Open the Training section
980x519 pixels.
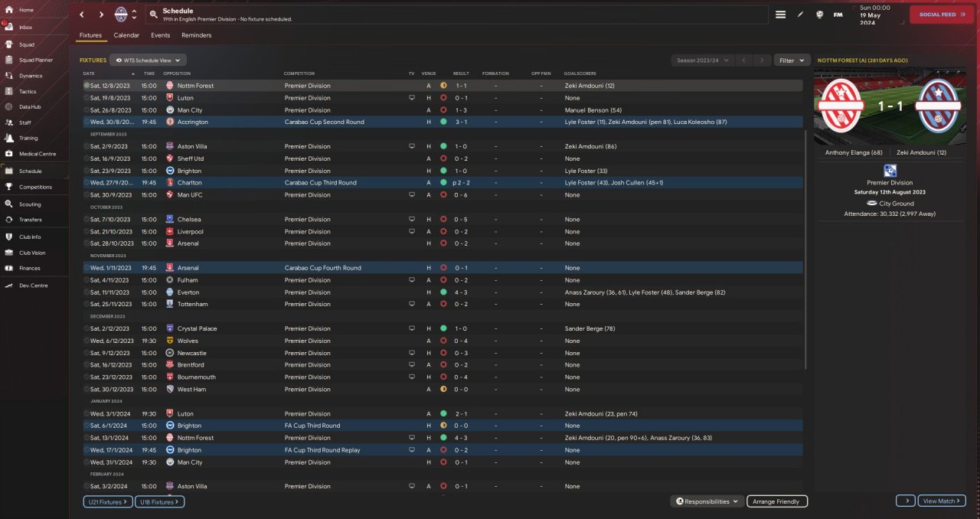coord(28,138)
